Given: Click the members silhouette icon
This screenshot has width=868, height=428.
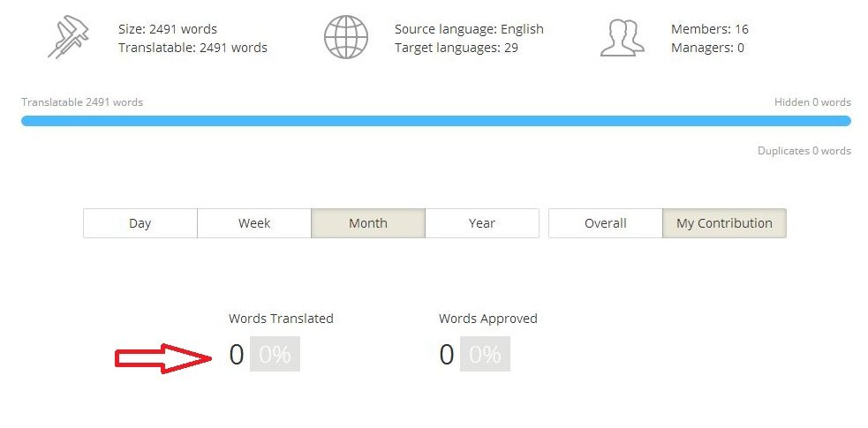Looking at the screenshot, I should point(623,38).
